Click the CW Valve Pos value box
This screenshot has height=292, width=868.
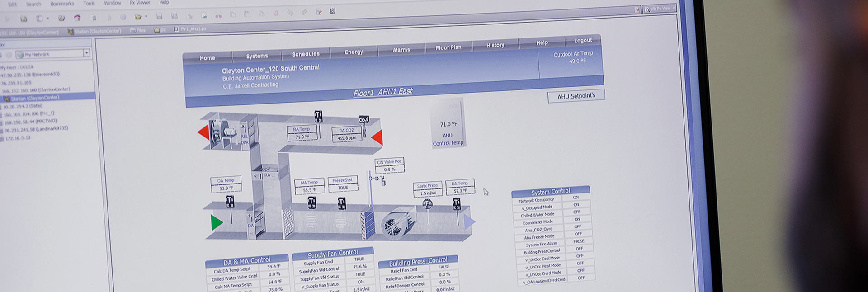[x=390, y=170]
